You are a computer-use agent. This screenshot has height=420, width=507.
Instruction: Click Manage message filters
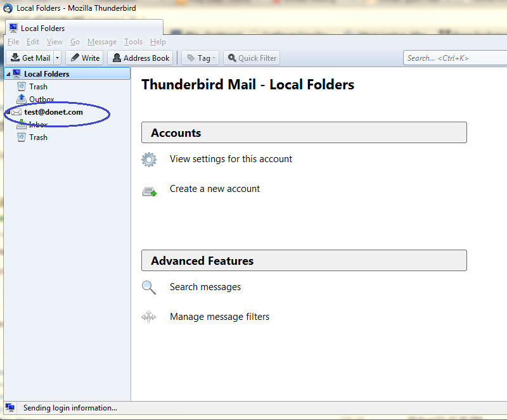(219, 317)
